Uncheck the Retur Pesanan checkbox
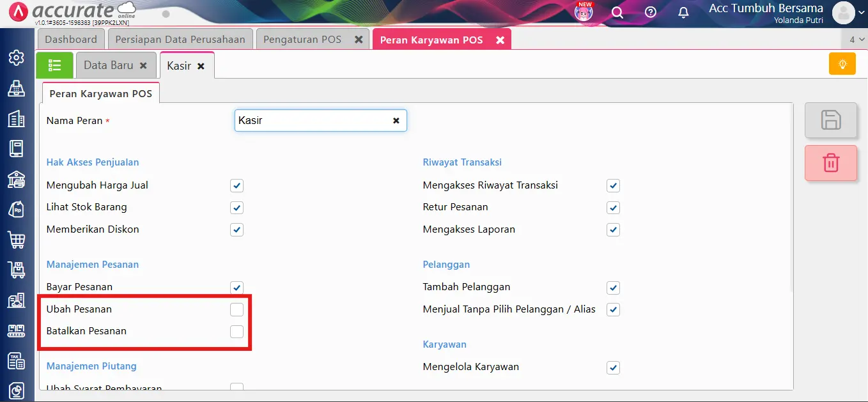This screenshot has height=402, width=868. point(613,208)
